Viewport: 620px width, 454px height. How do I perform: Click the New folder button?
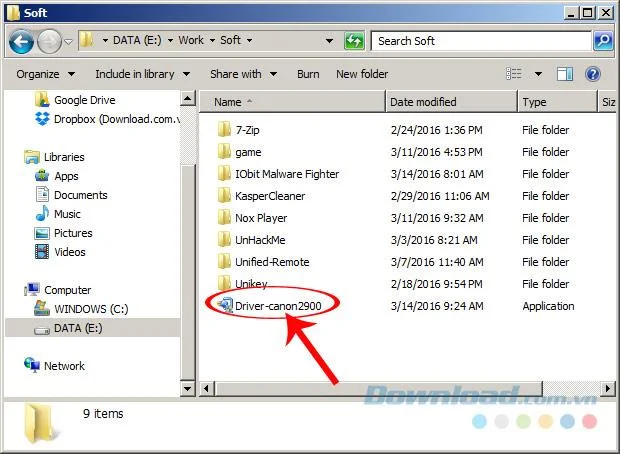click(362, 74)
